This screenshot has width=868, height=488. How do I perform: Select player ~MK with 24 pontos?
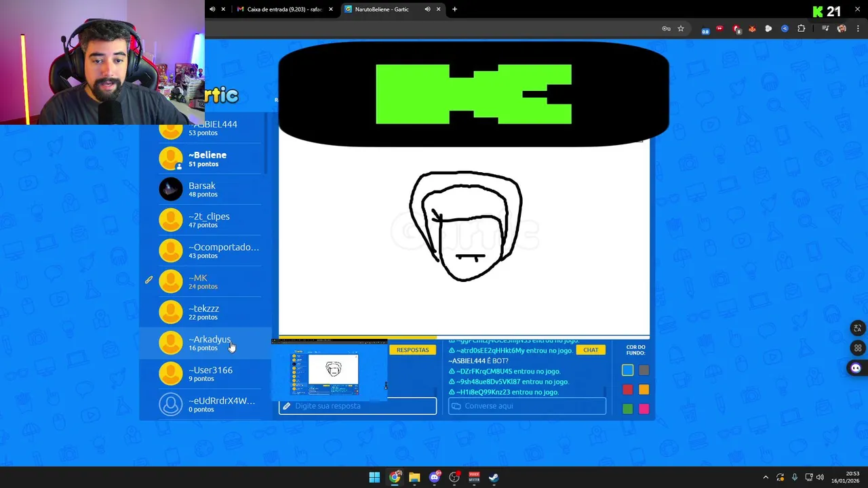click(x=210, y=281)
